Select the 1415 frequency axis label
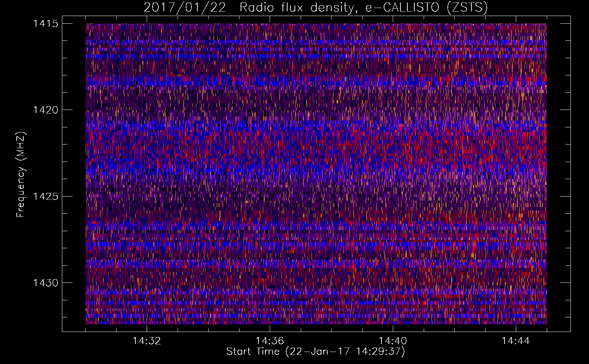589x364 pixels. point(46,24)
